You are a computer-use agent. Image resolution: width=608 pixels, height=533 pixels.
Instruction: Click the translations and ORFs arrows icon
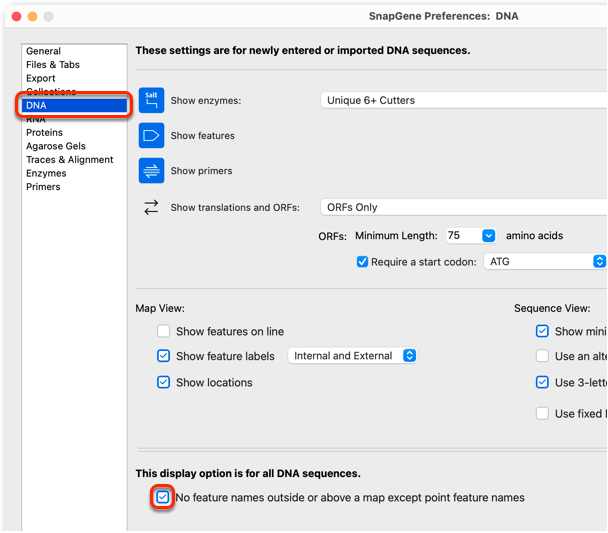tap(151, 207)
